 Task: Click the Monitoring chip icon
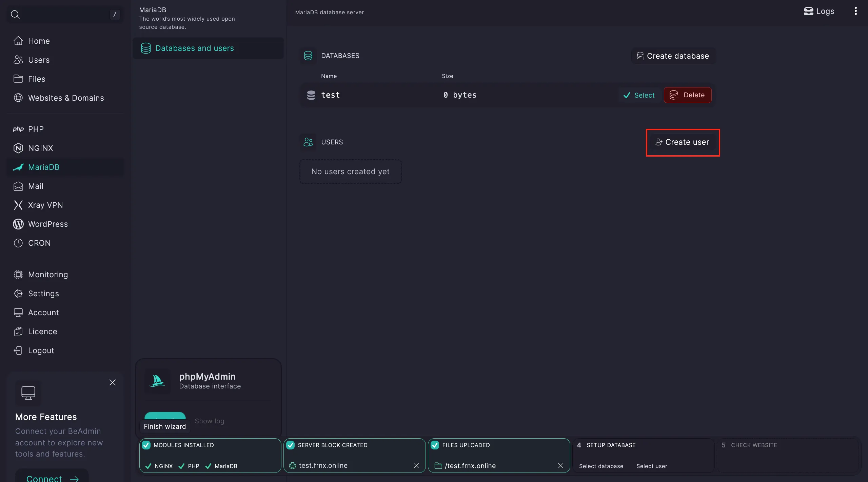point(18,275)
